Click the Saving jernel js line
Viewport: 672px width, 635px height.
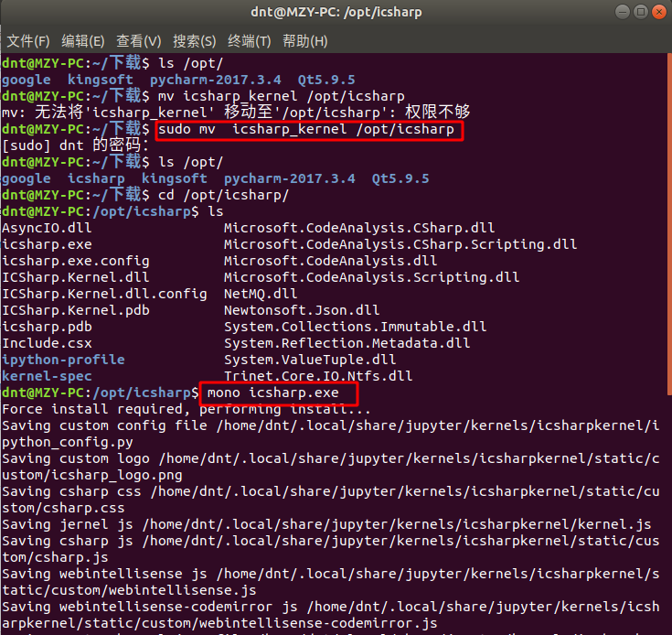point(326,524)
